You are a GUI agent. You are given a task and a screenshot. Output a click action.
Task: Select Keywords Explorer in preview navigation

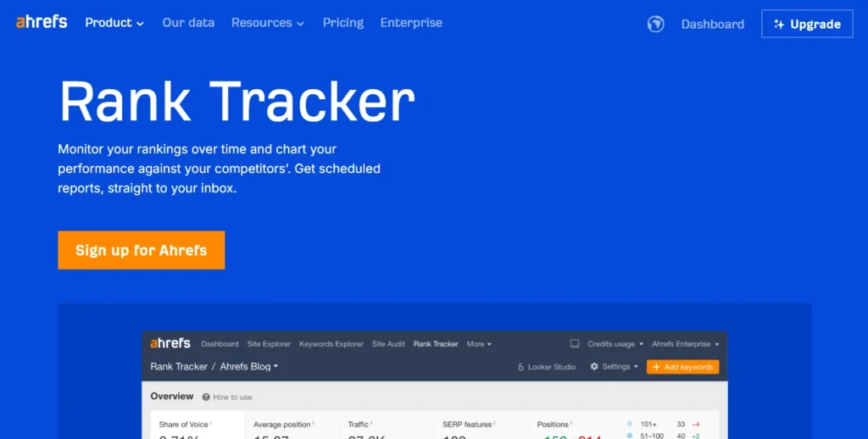coord(331,344)
